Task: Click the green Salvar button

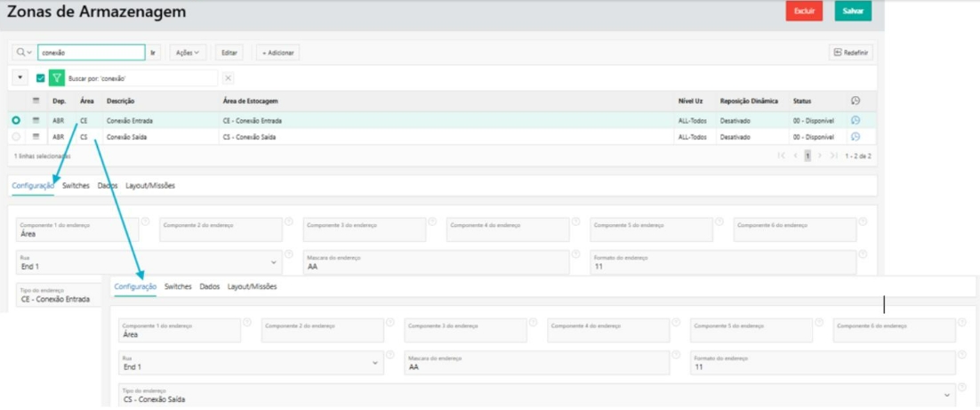Action: point(853,12)
